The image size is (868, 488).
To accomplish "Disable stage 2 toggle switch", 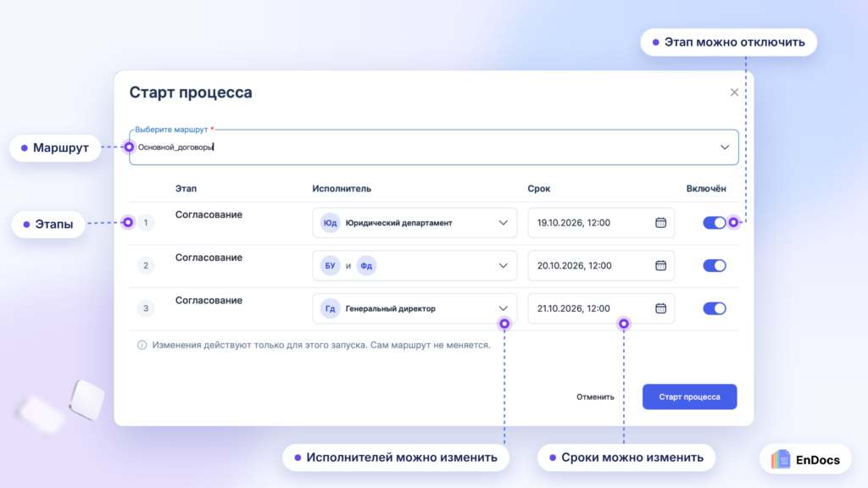I will 714,265.
